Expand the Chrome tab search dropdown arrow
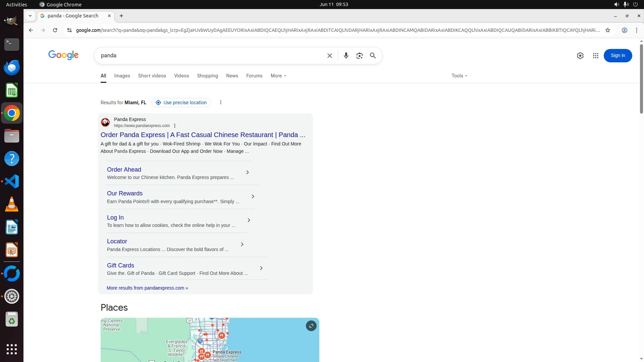 point(30,16)
